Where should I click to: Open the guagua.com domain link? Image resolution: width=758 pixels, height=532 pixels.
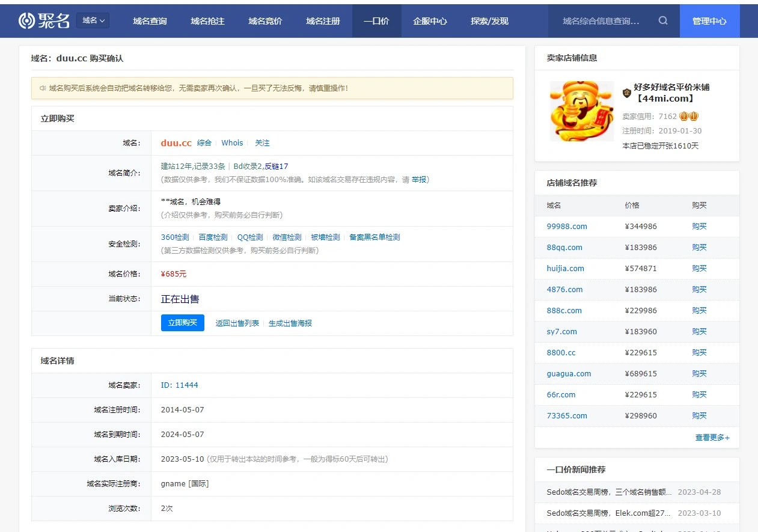pos(569,374)
